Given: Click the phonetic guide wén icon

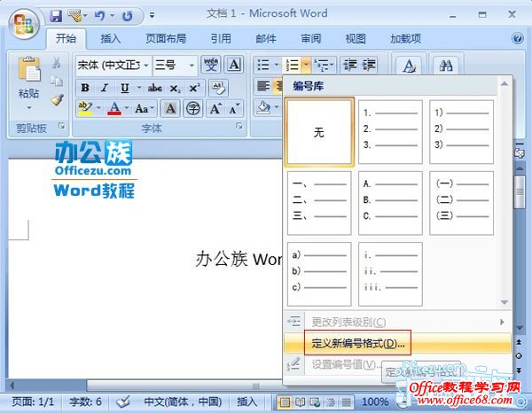Looking at the screenshot, I should (x=211, y=65).
